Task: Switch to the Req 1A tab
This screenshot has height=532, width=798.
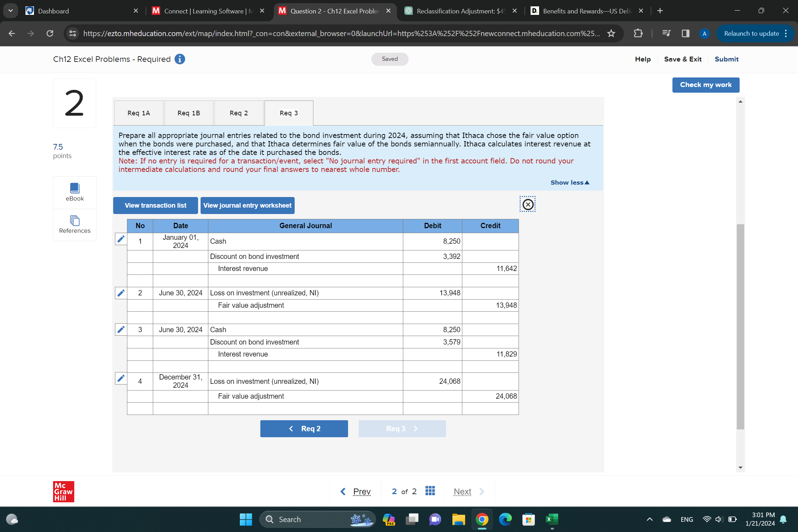Action: click(x=138, y=112)
